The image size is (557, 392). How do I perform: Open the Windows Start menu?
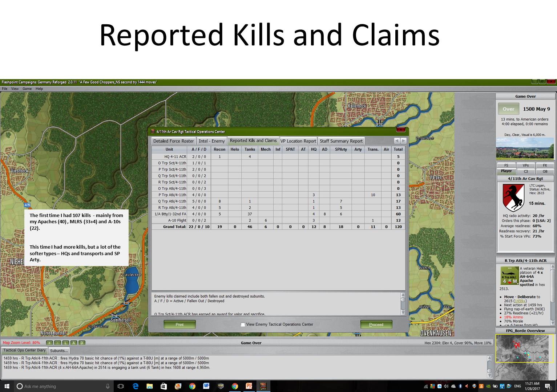pyautogui.click(x=7, y=386)
